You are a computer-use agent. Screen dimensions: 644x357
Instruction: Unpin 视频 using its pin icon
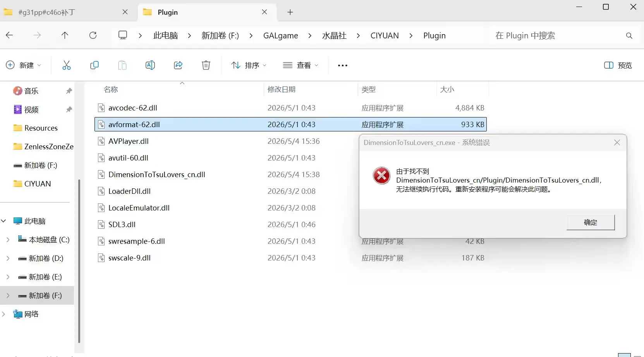69,109
